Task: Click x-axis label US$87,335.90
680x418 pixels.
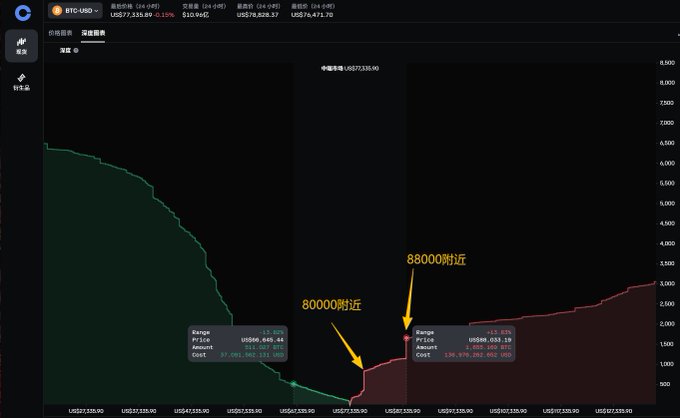Action: (402, 411)
